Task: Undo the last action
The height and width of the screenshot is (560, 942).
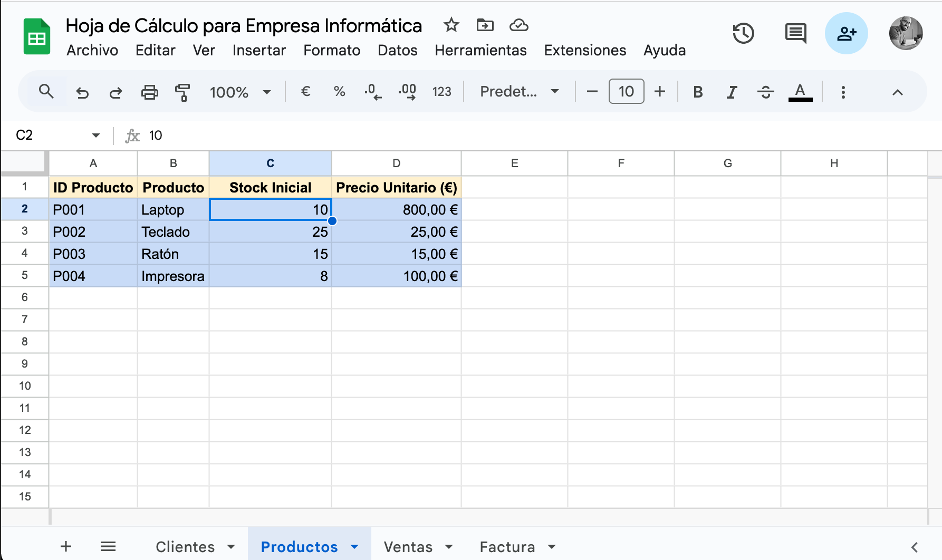Action: [x=82, y=91]
